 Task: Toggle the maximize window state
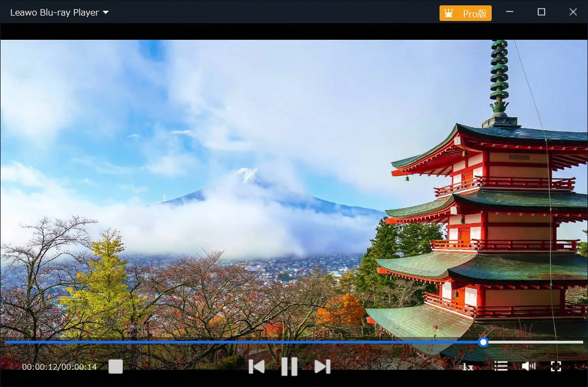(541, 12)
